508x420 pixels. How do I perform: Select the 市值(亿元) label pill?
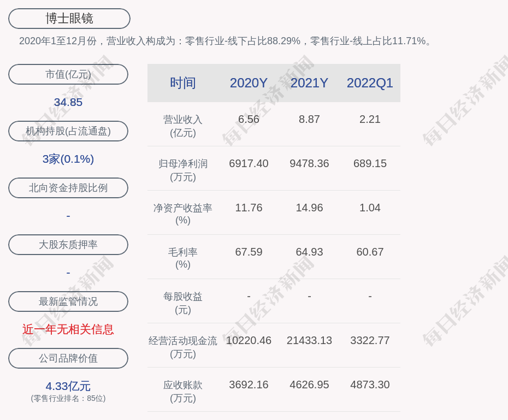tap(68, 74)
